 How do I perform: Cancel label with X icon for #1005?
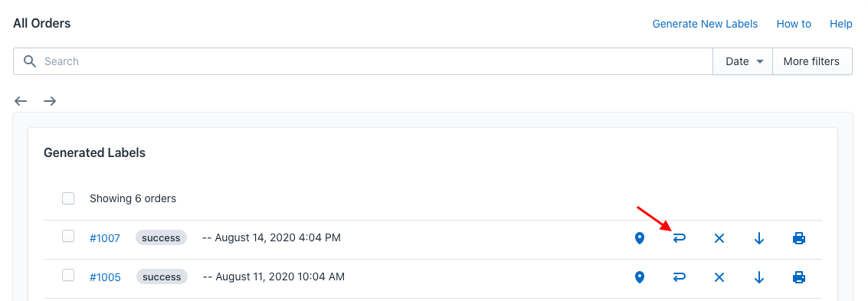pos(719,277)
